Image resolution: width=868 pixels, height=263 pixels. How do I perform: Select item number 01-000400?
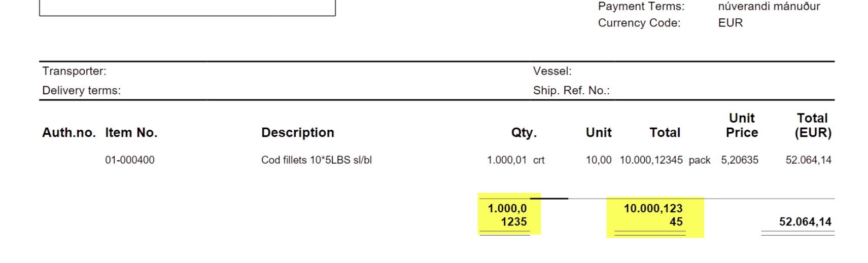(129, 160)
